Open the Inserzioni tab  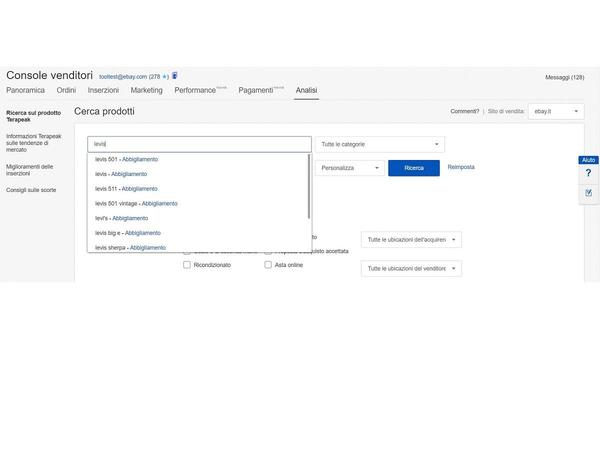pos(103,90)
